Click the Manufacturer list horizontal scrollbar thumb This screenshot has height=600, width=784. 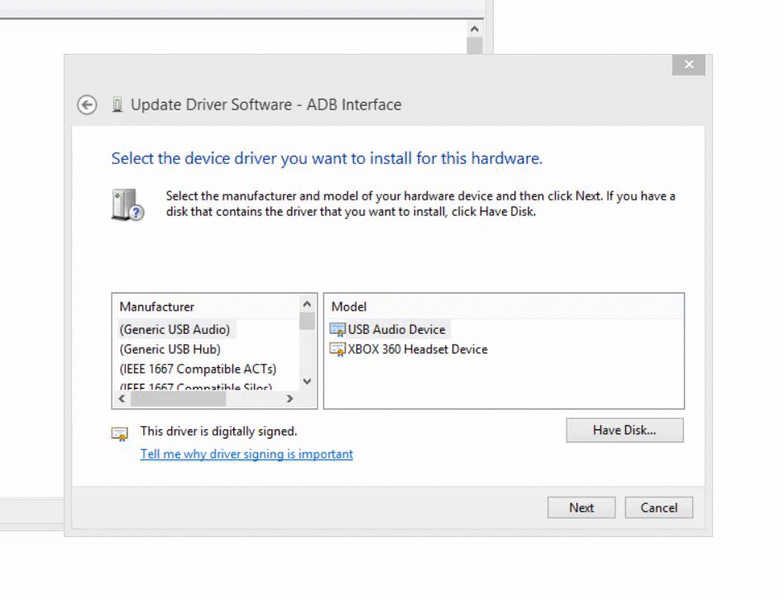click(178, 398)
